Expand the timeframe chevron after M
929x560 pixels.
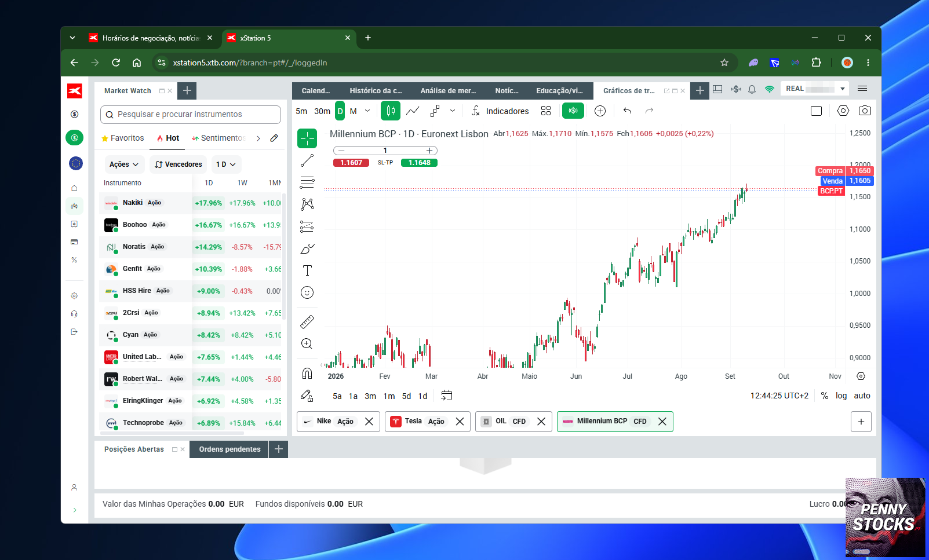(x=367, y=111)
